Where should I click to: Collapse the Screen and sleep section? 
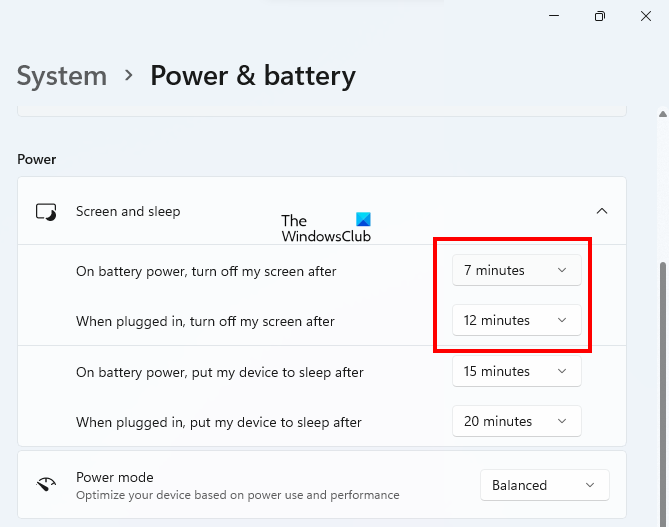point(601,211)
